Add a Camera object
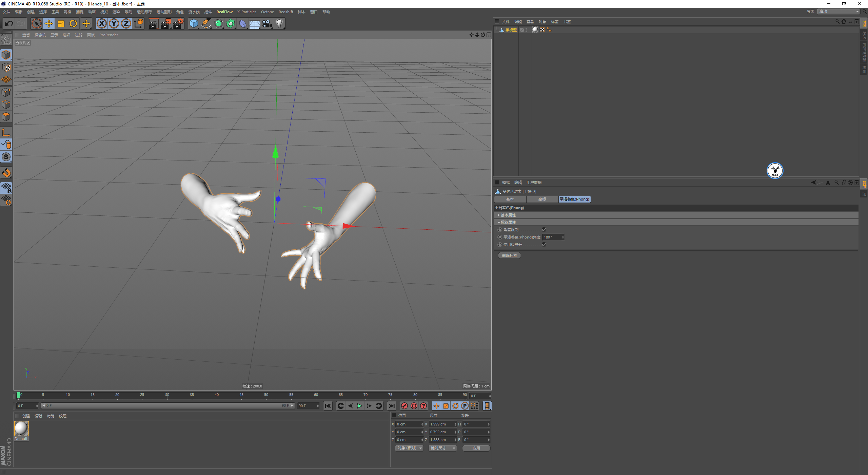The image size is (868, 475). coord(267,23)
